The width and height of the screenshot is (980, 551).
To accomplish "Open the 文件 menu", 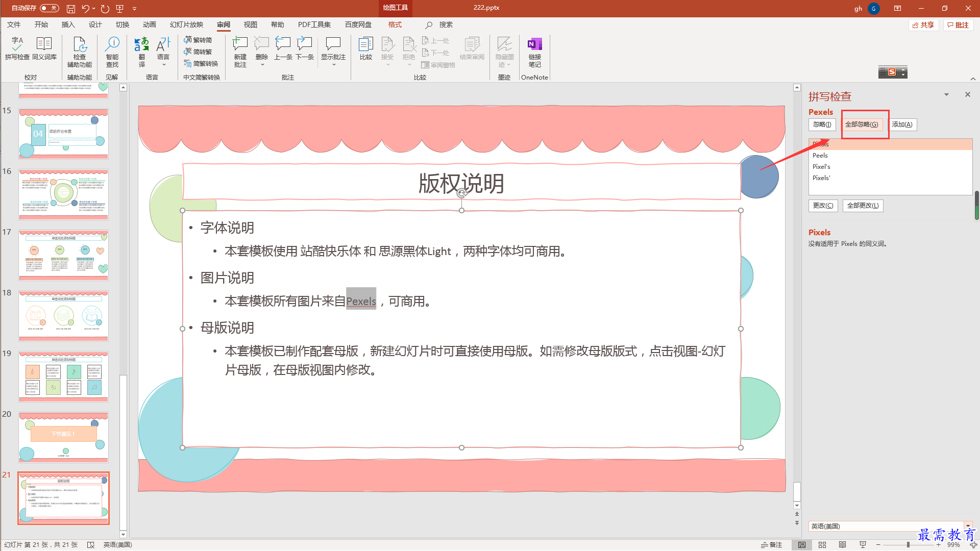I will (x=14, y=24).
